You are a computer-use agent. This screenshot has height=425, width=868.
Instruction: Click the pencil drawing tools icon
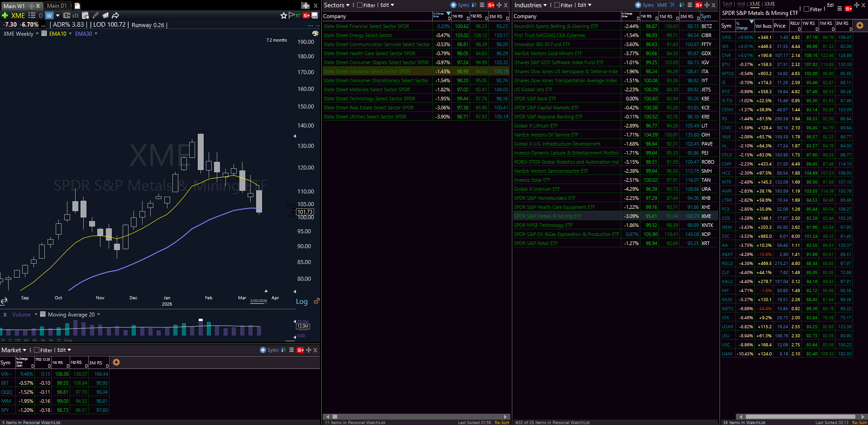click(x=95, y=15)
